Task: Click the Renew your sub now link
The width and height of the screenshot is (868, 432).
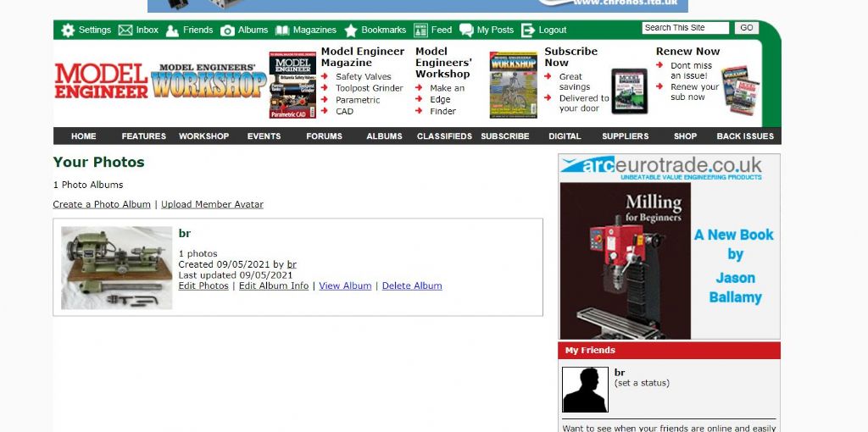Action: pyautogui.click(x=695, y=91)
